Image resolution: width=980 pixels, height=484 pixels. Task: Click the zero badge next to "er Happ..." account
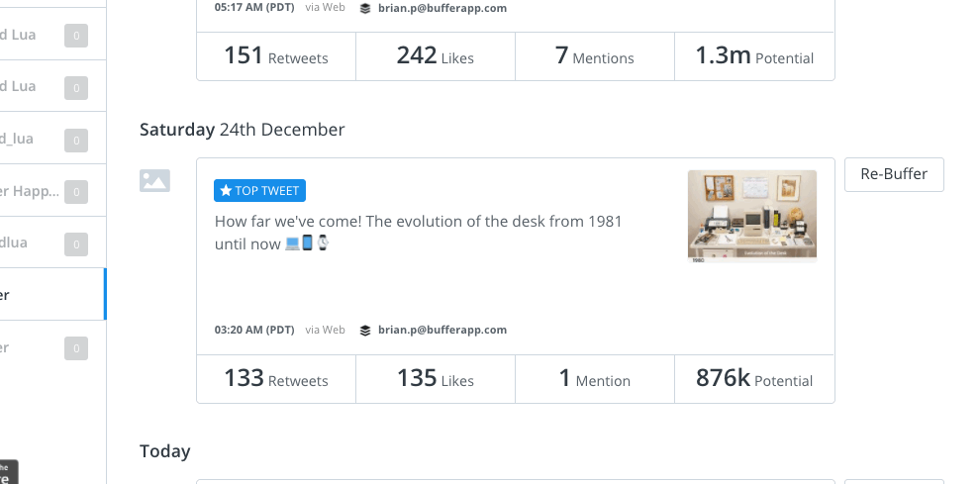(76, 191)
